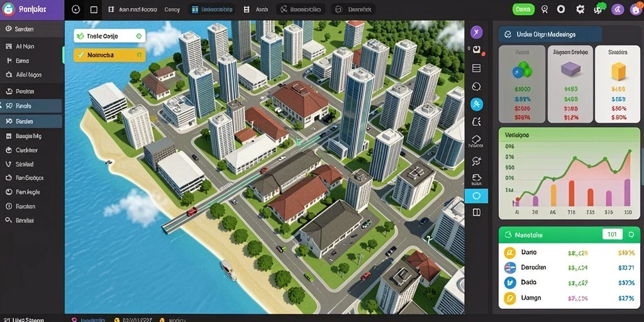644x322 pixels.
Task: Open the stacked list icon in the right toolbar
Action: coord(477,68)
